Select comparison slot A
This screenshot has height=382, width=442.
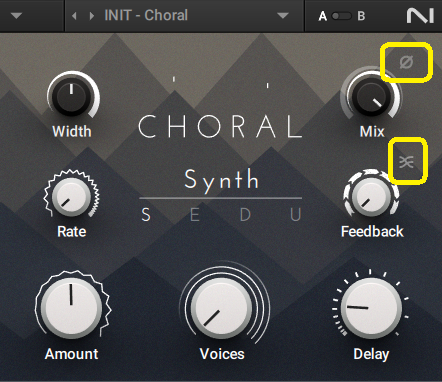pyautogui.click(x=322, y=16)
